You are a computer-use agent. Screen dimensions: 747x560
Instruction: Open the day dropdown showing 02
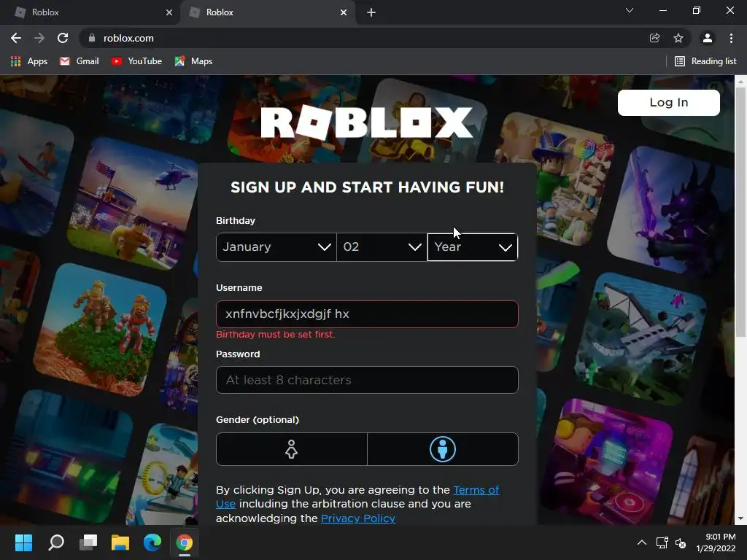(382, 247)
